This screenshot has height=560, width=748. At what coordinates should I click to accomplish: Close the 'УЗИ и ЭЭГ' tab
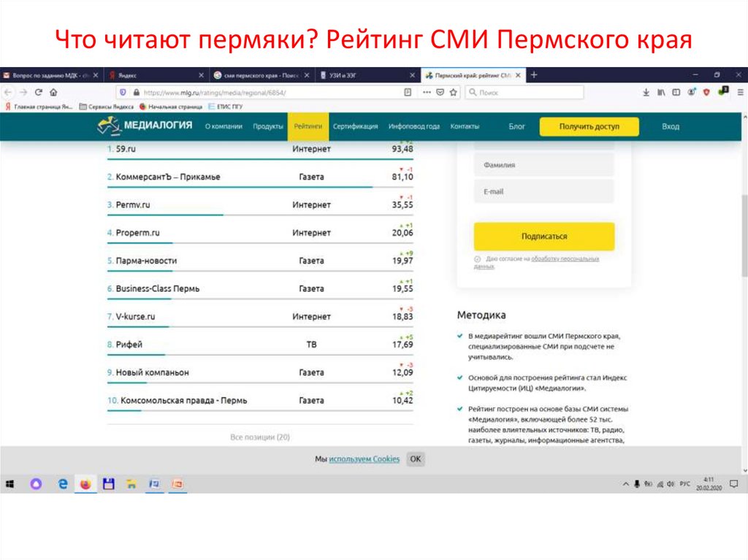[412, 75]
